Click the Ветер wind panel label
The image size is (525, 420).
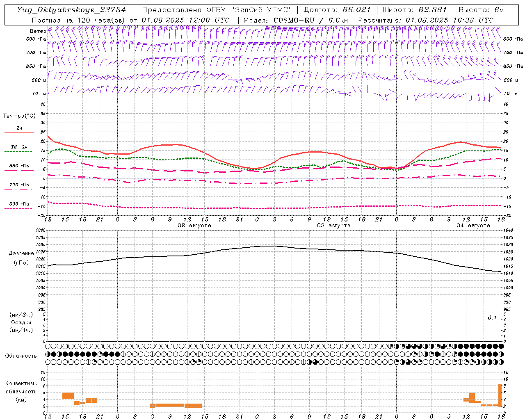pos(38,31)
